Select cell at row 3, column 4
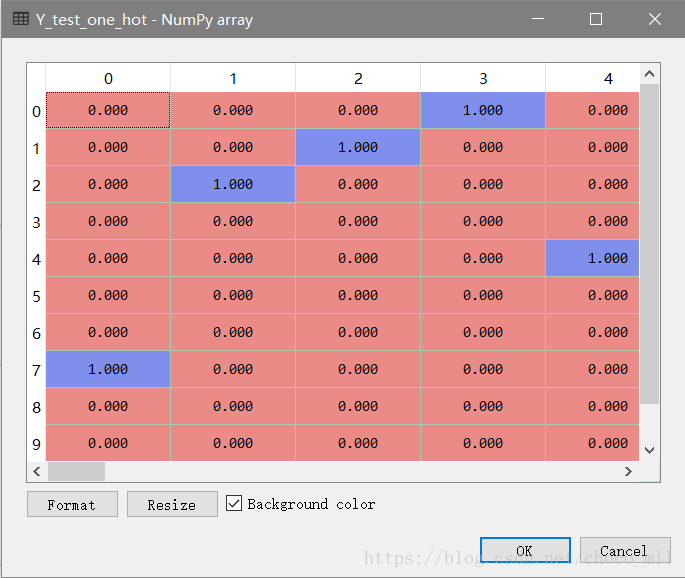685x578 pixels. tap(592, 221)
